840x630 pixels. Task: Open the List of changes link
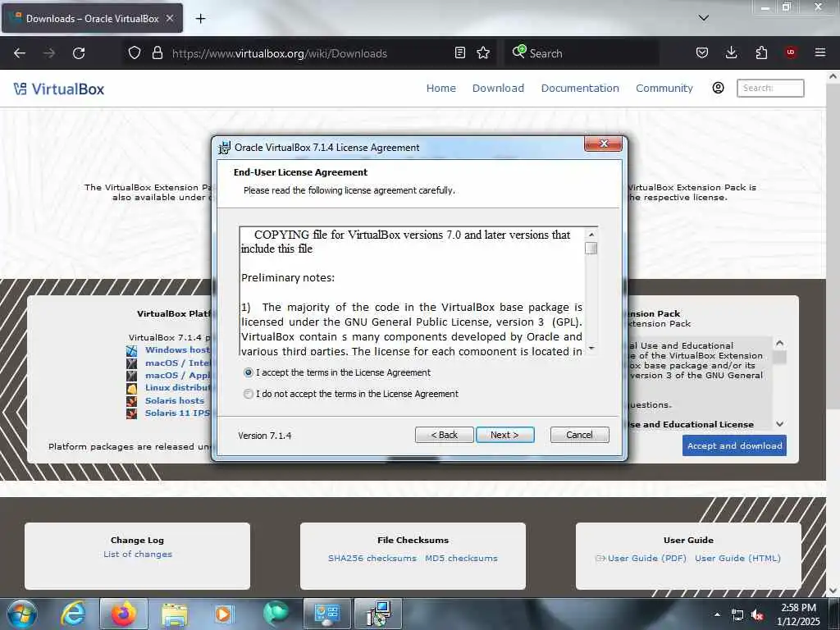click(138, 554)
